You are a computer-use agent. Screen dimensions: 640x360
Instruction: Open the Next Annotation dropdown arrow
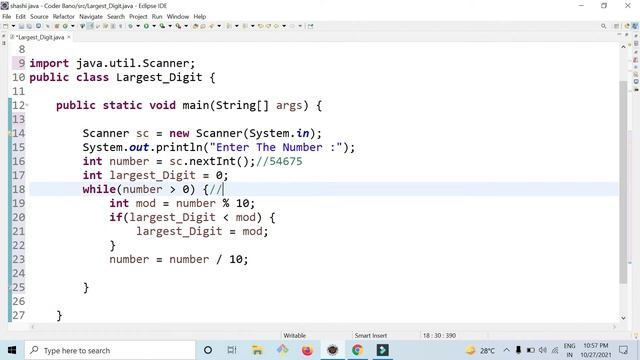click(x=237, y=26)
